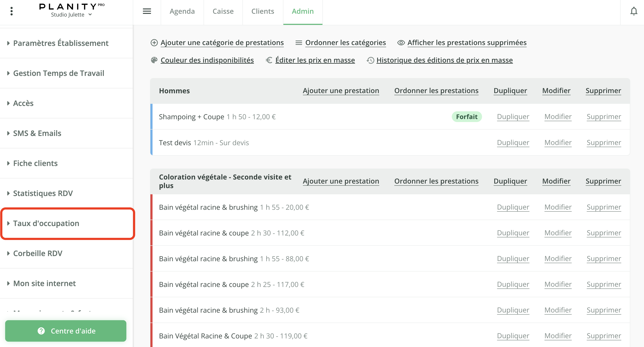Click the plus icon to add a category
Image resolution: width=644 pixels, height=347 pixels.
(x=154, y=42)
